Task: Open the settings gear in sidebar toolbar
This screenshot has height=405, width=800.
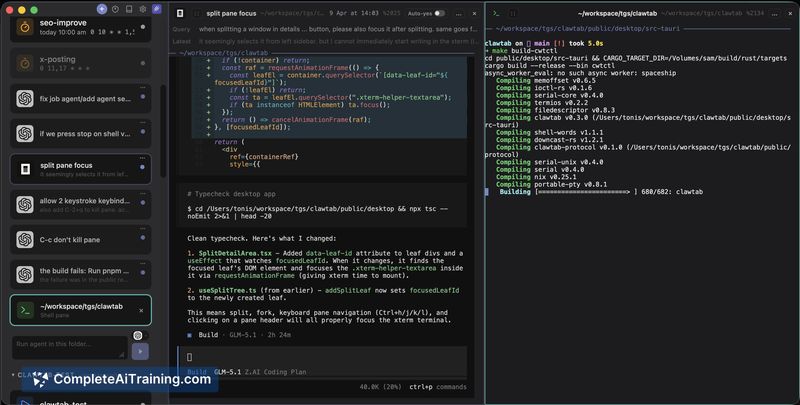Action: click(x=143, y=9)
